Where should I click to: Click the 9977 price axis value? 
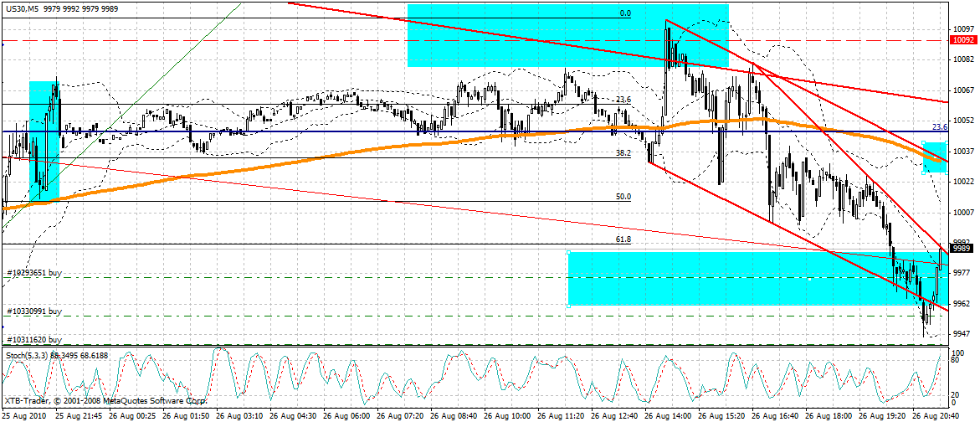[962, 273]
